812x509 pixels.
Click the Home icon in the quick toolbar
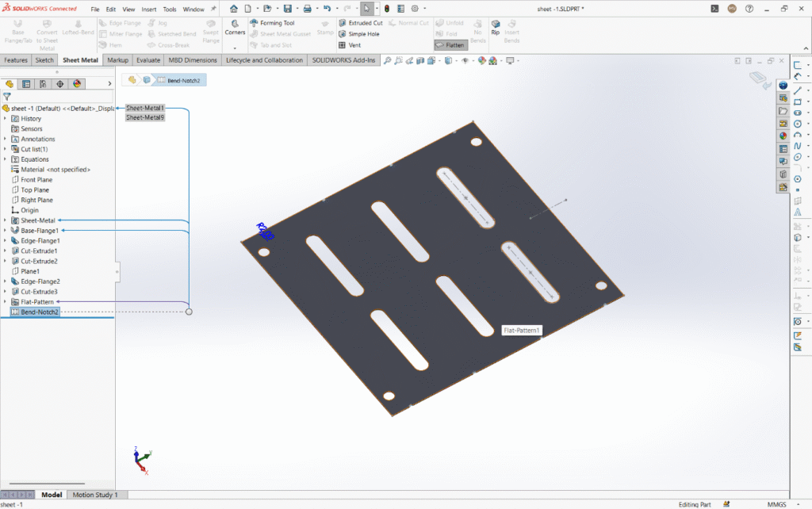coord(234,9)
